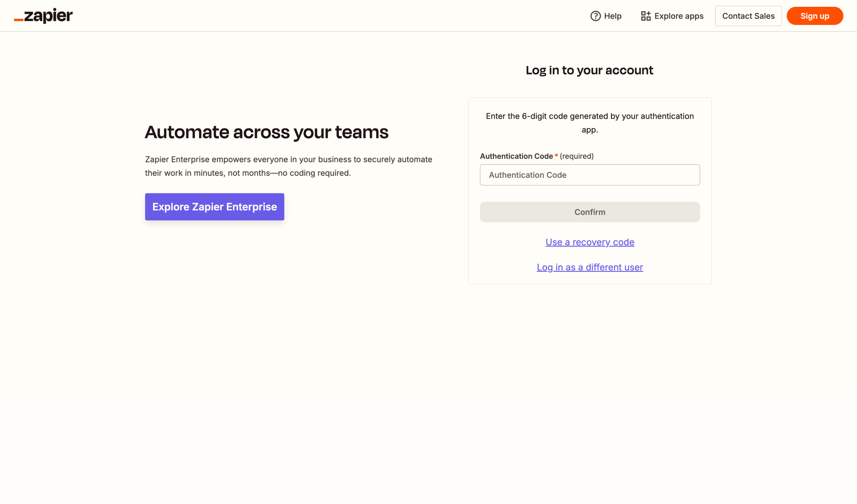Click the Contact Sales button
The width and height of the screenshot is (857, 504).
[748, 16]
